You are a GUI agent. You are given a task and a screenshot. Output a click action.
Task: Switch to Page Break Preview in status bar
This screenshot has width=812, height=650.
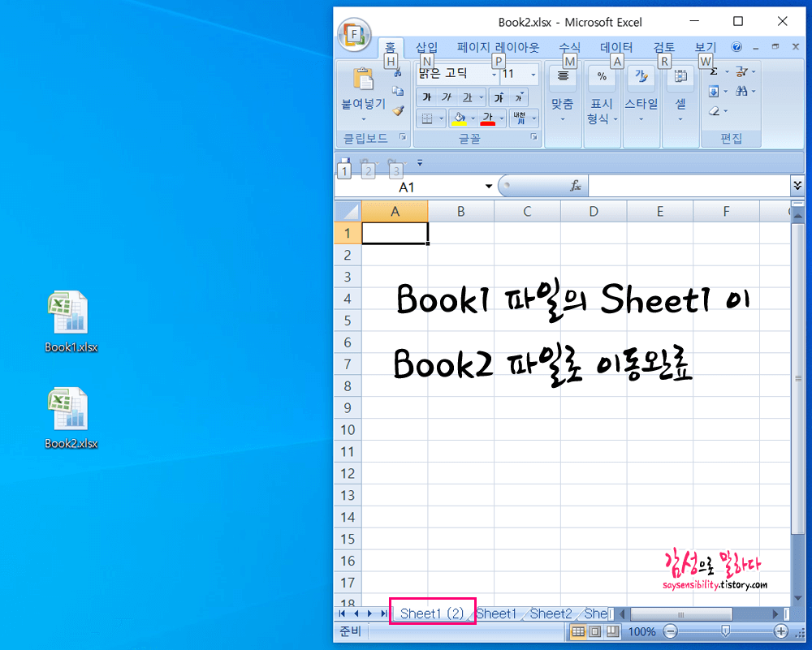pos(612,631)
